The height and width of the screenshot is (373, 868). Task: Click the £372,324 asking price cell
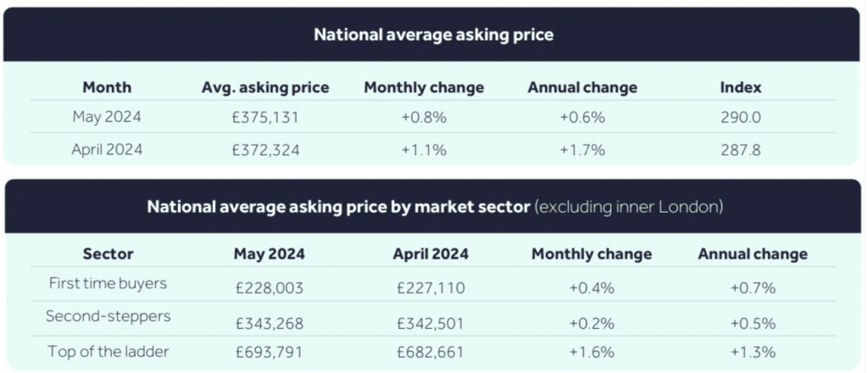tap(265, 150)
